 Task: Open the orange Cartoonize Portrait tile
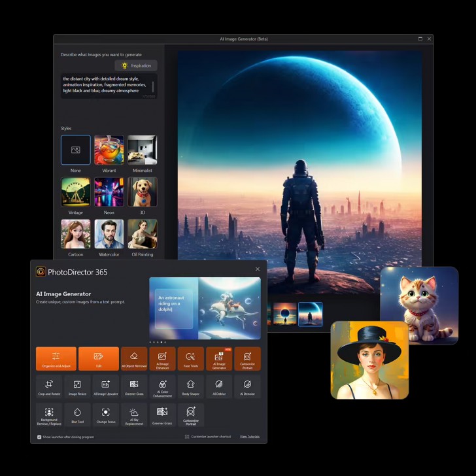point(247,358)
